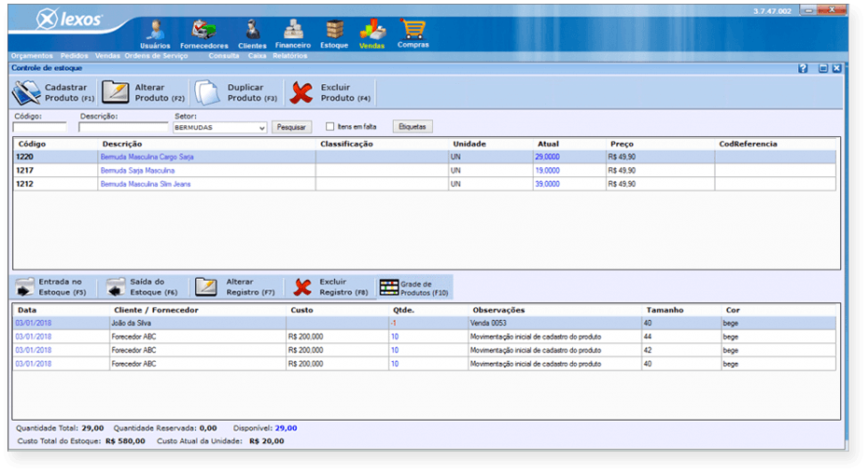
Task: Click Excluir Produto (F4) button
Action: [x=329, y=92]
